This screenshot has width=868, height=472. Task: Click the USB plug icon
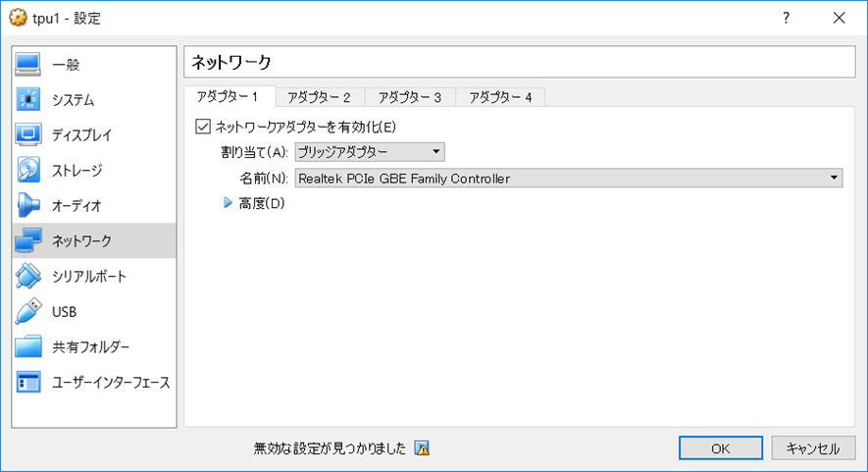(x=28, y=312)
